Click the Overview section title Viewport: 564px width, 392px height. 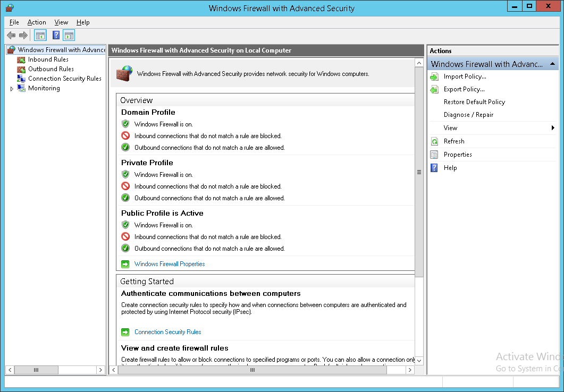coord(136,100)
